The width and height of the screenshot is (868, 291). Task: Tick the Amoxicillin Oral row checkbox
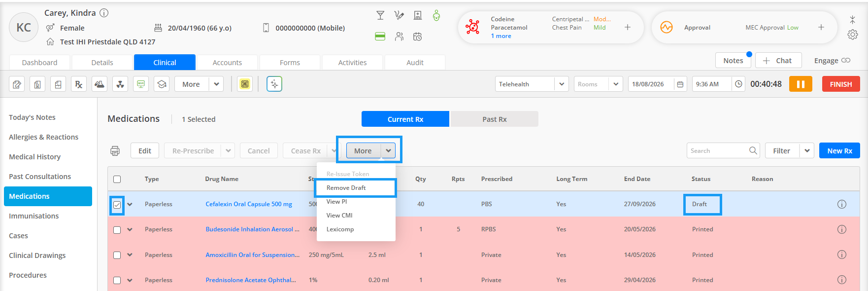click(117, 255)
